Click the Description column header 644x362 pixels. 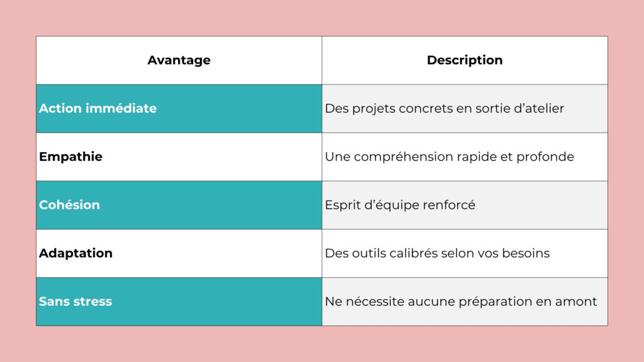point(464,60)
